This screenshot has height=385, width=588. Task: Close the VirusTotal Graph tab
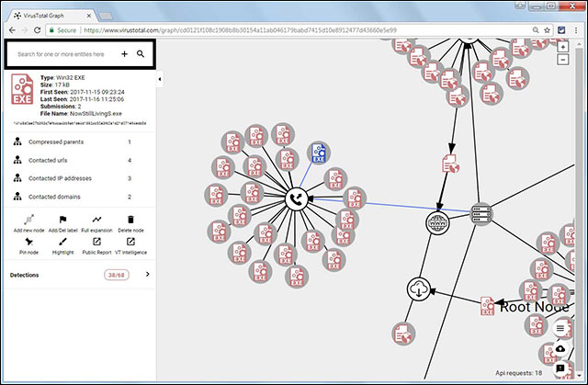(89, 16)
